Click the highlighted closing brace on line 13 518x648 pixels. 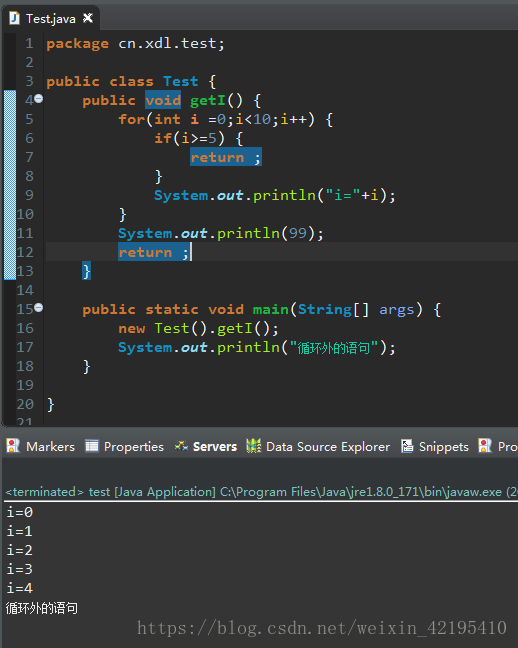(86, 271)
